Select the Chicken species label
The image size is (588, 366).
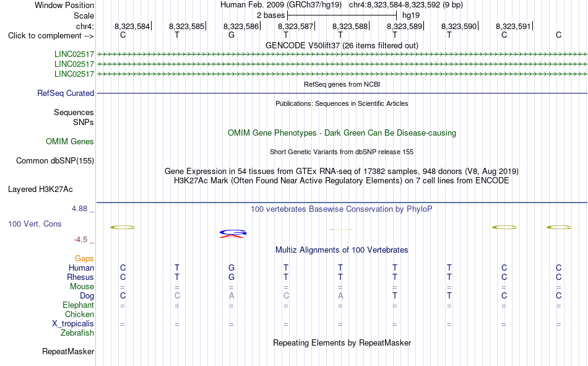point(79,314)
